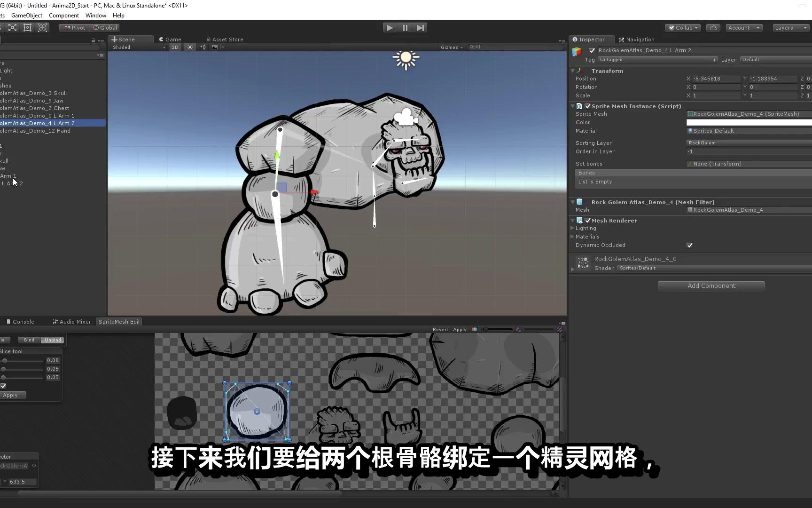Expand the Lighting section in Mesh Renderer
Viewport: 812px width, 508px height.
pyautogui.click(x=572, y=228)
